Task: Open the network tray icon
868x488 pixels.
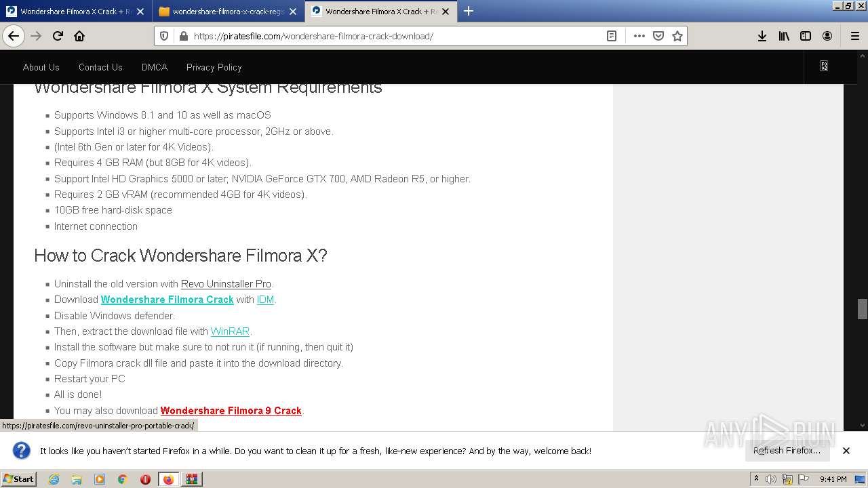Action: pyautogui.click(x=787, y=479)
